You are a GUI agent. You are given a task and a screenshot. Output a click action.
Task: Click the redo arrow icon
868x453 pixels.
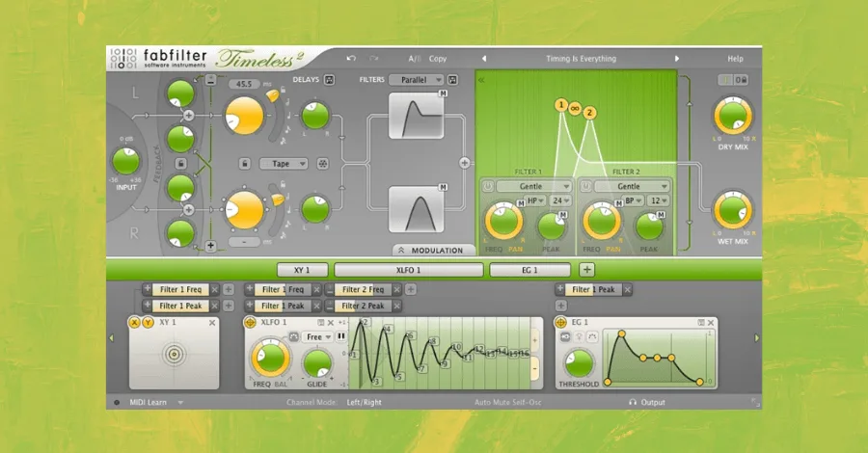click(374, 58)
